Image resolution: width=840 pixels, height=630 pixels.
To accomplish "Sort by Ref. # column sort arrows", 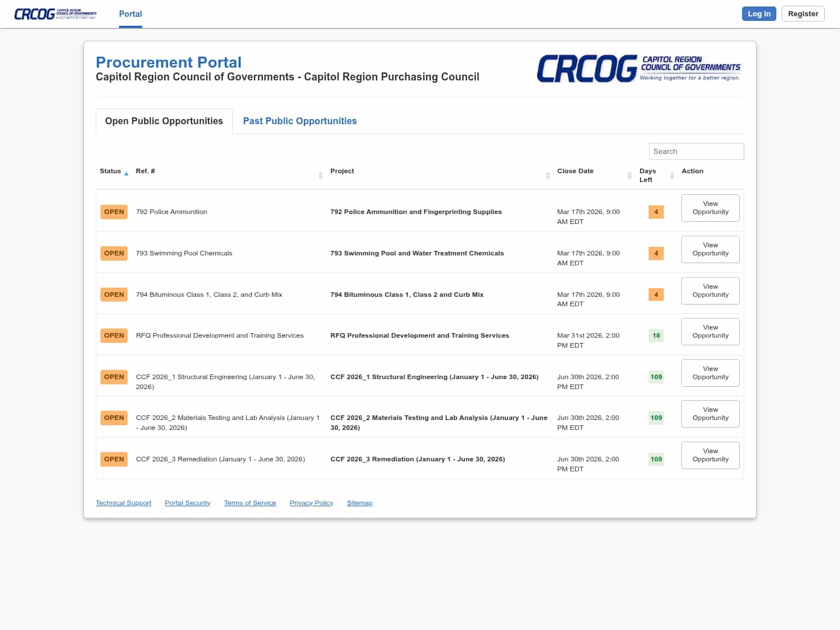I will click(x=320, y=176).
